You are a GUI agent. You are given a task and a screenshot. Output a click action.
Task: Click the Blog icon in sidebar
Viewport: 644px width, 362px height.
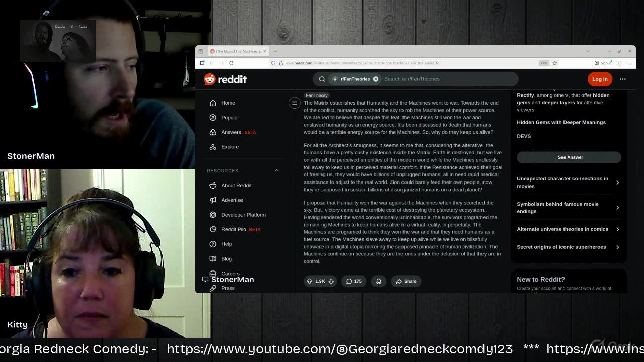click(213, 259)
